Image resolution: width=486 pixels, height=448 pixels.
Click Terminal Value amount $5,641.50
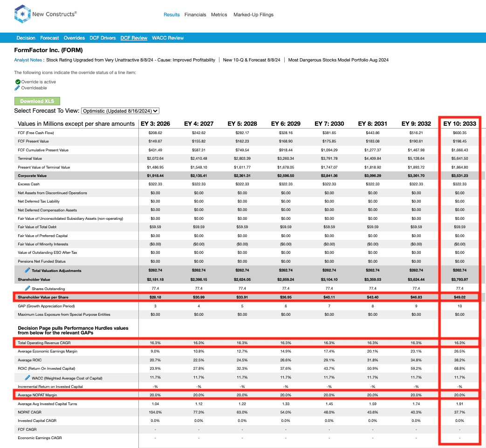459,158
